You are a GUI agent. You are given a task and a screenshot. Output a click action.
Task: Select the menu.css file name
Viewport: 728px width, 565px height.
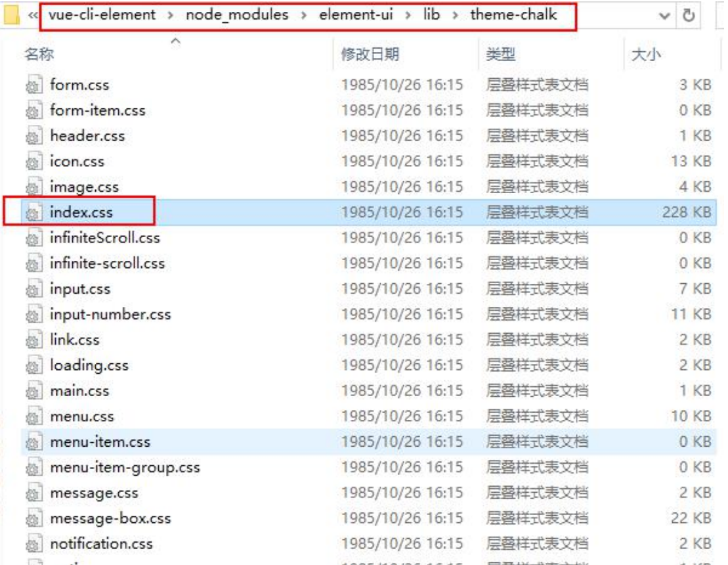[x=82, y=417]
